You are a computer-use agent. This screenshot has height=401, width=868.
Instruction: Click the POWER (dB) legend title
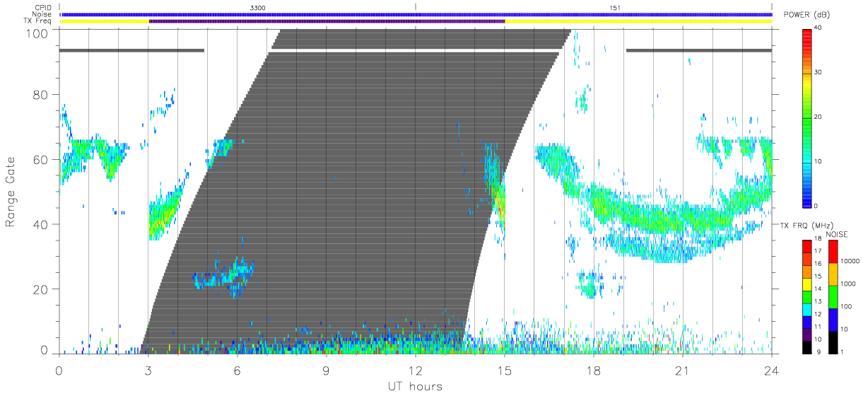click(807, 15)
